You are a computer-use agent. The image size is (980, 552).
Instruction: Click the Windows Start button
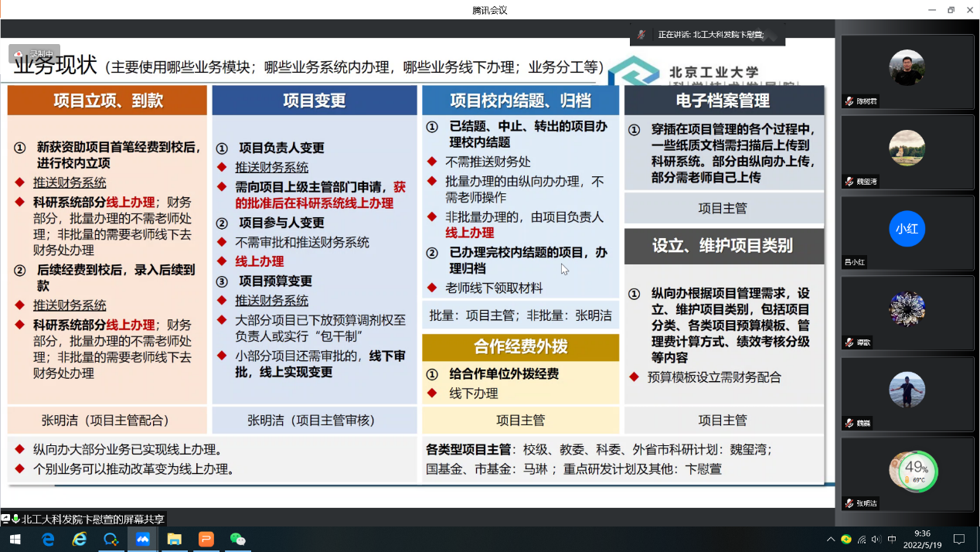click(x=15, y=539)
